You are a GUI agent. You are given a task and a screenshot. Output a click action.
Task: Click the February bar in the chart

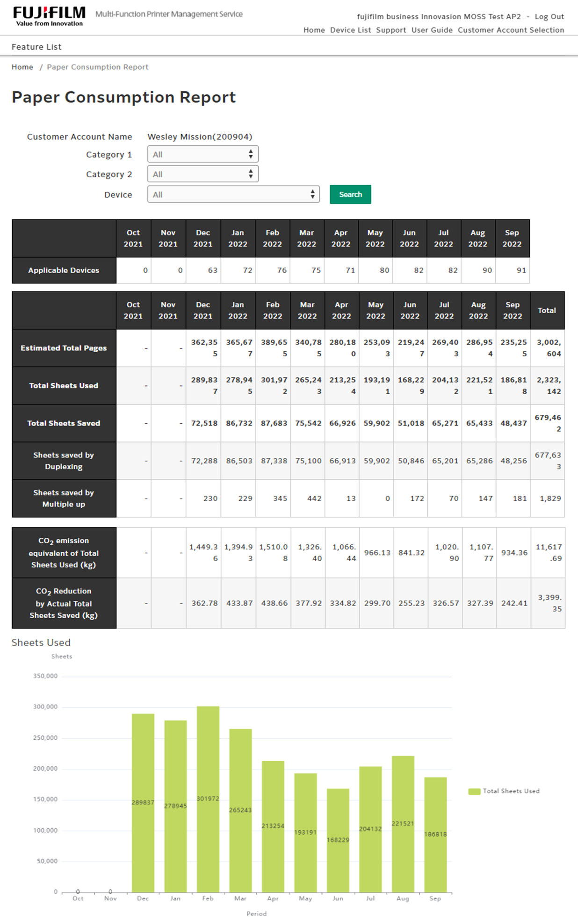pos(208,799)
